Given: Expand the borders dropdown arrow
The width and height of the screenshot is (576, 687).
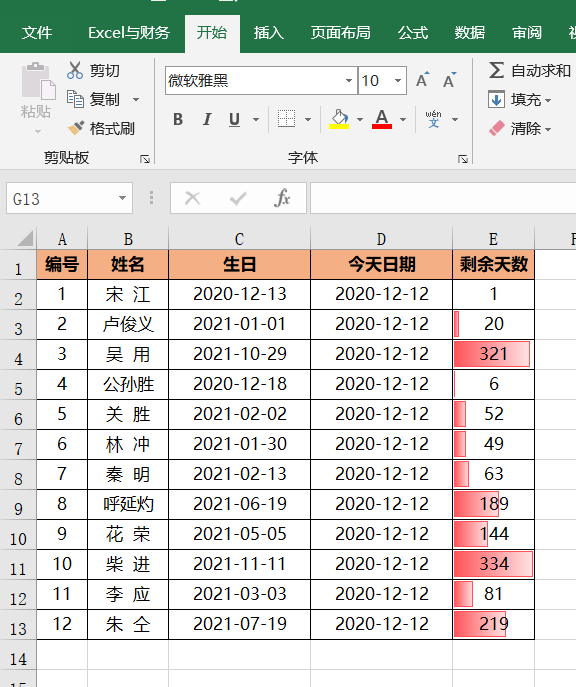Looking at the screenshot, I should [308, 119].
